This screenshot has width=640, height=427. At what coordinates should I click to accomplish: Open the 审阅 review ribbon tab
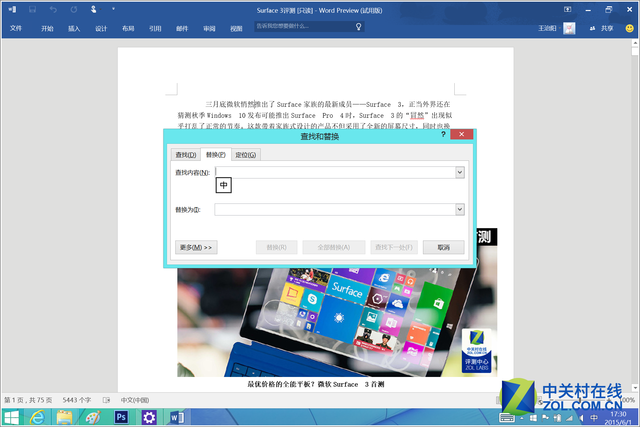tap(209, 29)
